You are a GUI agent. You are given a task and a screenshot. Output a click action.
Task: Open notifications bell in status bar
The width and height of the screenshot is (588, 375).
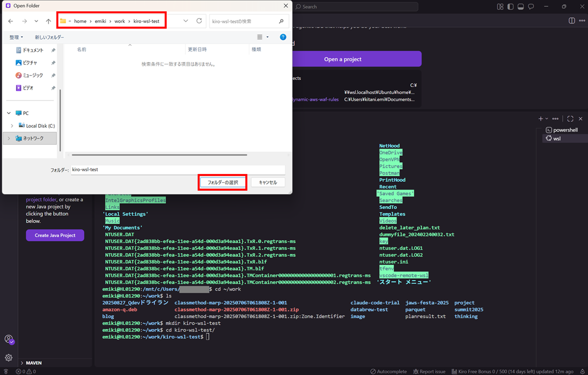coord(582,371)
